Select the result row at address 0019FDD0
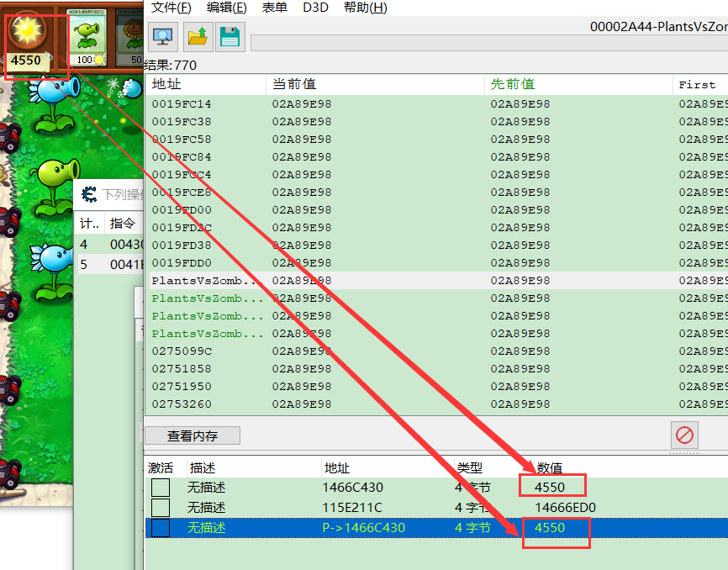Viewport: 728px width, 570px height. [x=437, y=262]
